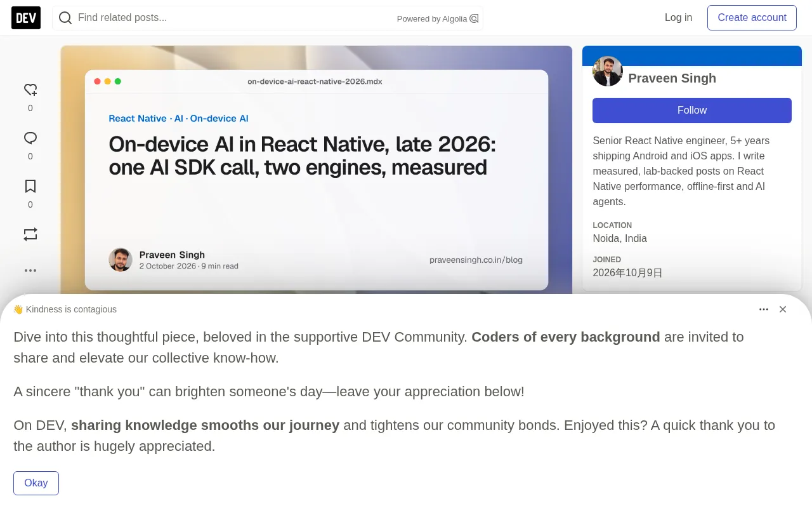Click the bold 'Coders of every background' text
This screenshot has height=508, width=812.
pos(566,337)
